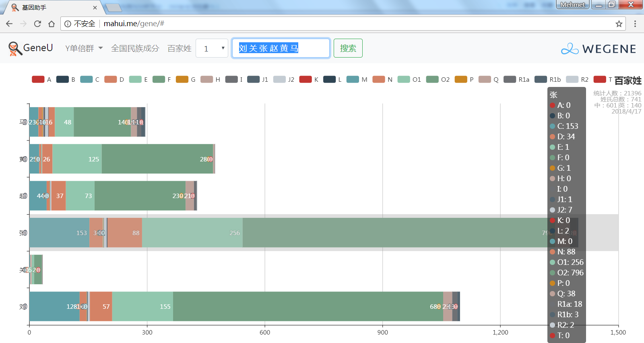The width and height of the screenshot is (644, 343).
Task: Open Chrome three-dot menu
Action: pos(635,24)
